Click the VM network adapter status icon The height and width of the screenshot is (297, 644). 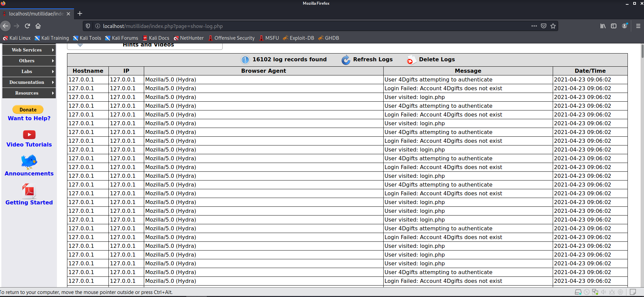point(595,292)
